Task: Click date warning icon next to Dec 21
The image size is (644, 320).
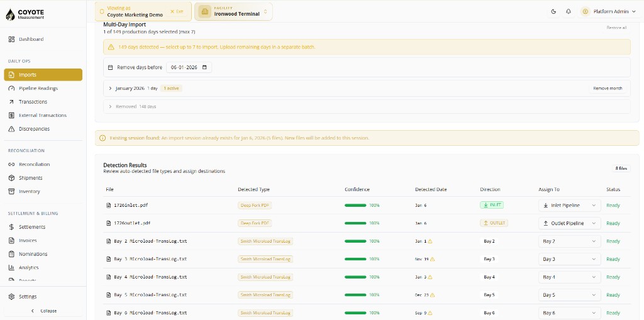Action: (x=433, y=295)
